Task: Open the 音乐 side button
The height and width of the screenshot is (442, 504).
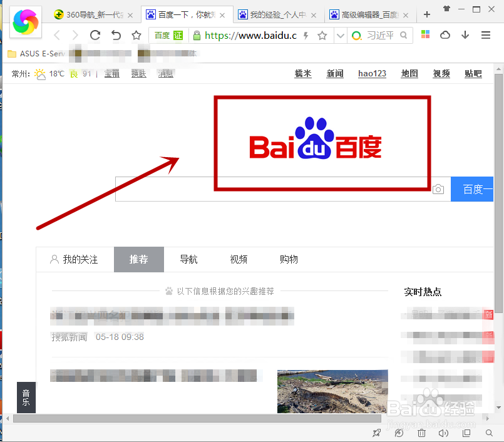Action: (26, 398)
